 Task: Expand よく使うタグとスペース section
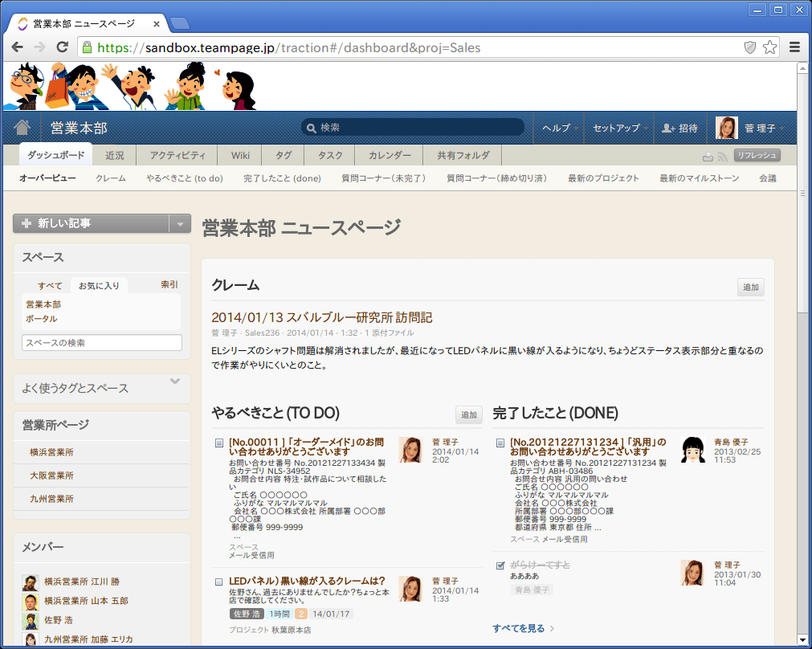point(175,382)
